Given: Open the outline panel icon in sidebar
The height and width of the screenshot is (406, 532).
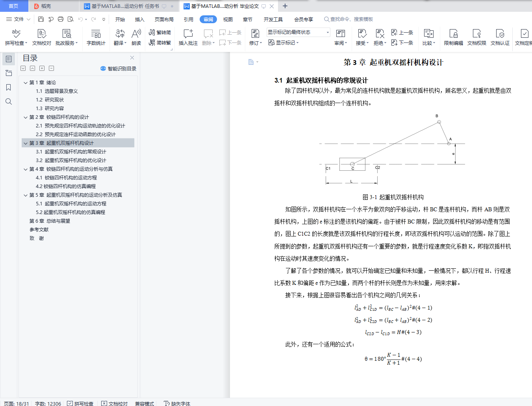Looking at the screenshot, I should [9, 59].
